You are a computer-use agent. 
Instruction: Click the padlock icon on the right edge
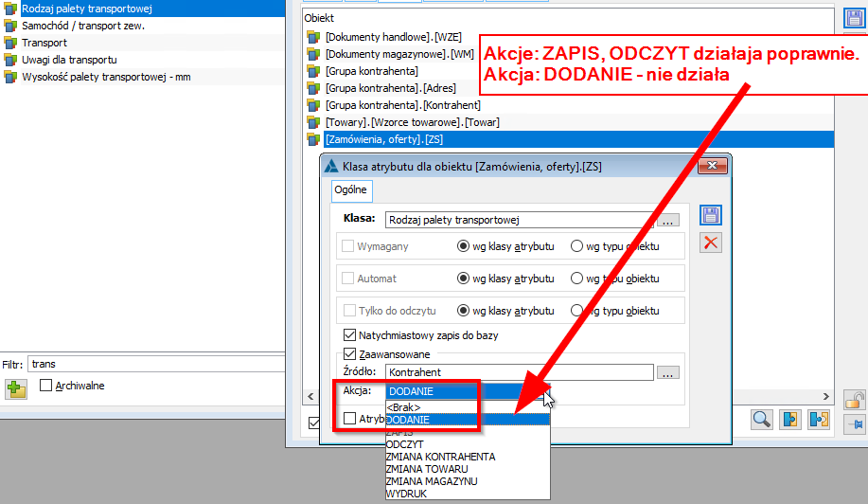(x=855, y=400)
